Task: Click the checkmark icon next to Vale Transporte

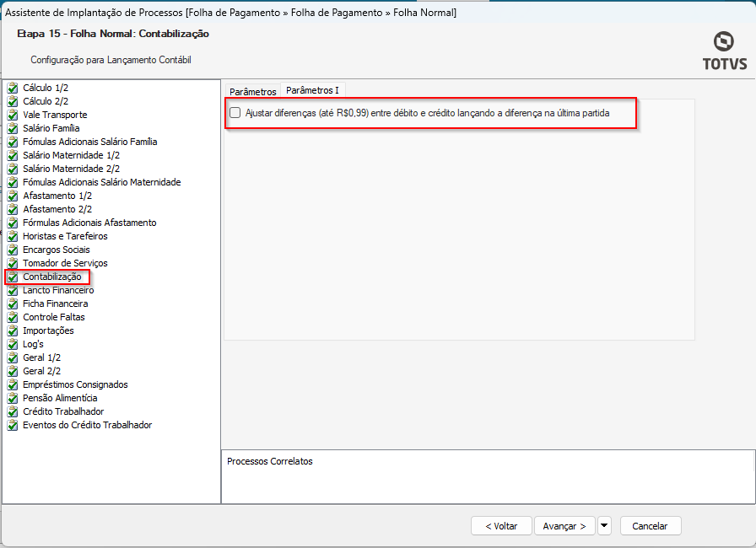Action: point(13,115)
